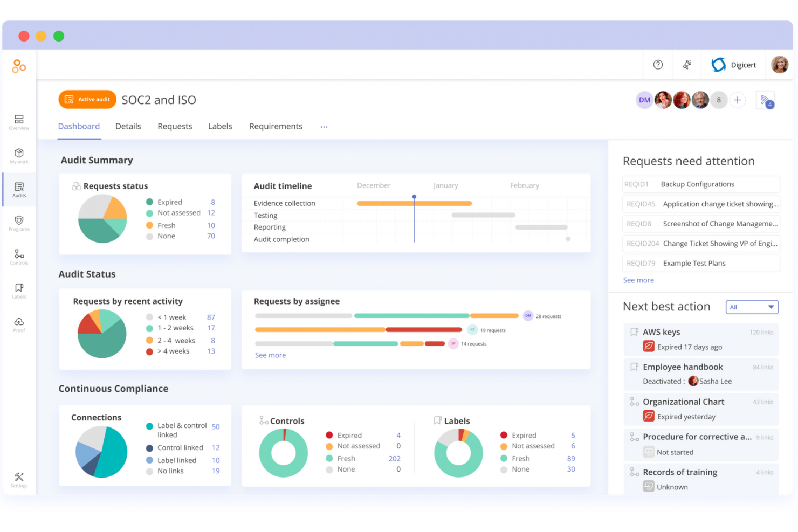Image resolution: width=798 pixels, height=532 pixels.
Task: Go to the Requirements tab
Action: click(276, 126)
